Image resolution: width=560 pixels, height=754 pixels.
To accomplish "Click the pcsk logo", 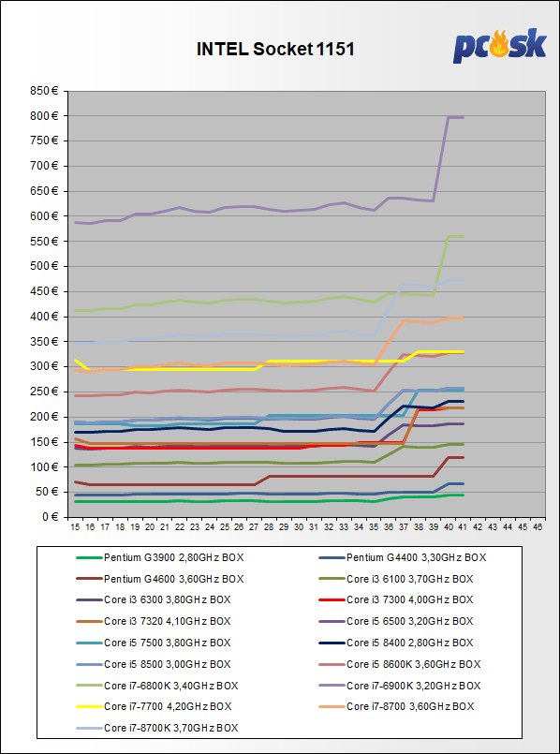I will [x=499, y=46].
